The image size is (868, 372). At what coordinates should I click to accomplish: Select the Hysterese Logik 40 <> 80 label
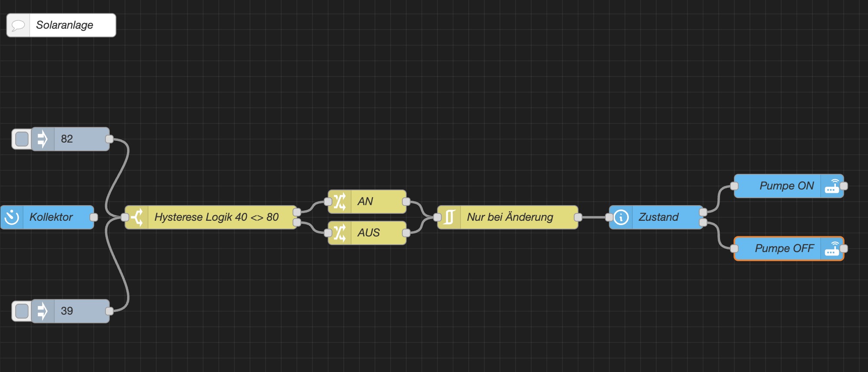[x=217, y=217]
